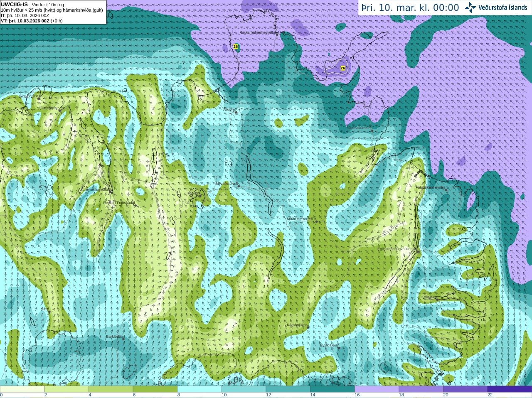Click the 18–20 m/s medium purple legend swatch
The image size is (532, 398).
click(x=421, y=389)
